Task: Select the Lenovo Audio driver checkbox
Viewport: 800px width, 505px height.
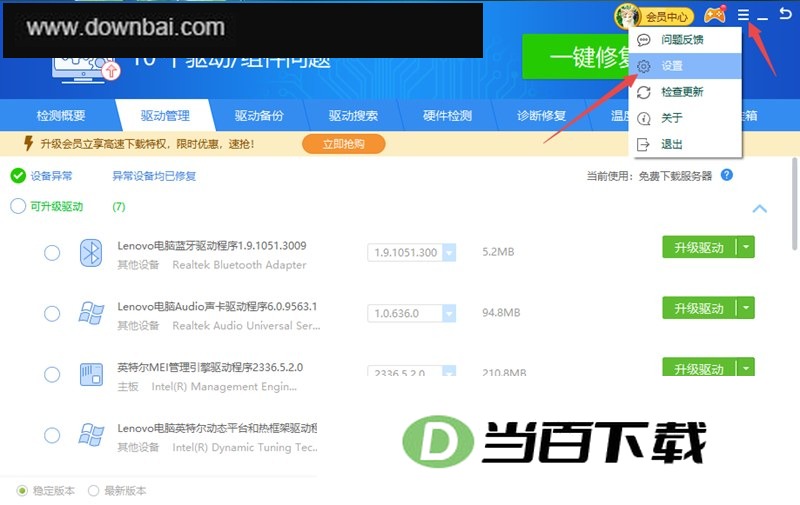Action: (x=52, y=313)
